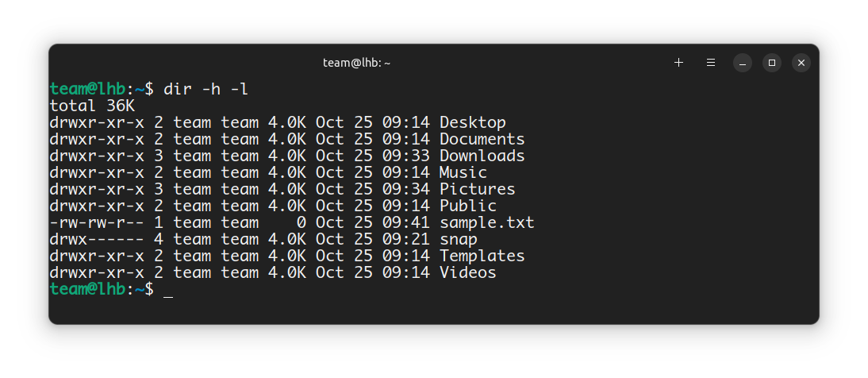Screen dimensions: 868x378
Task: Select the Templates directory entry
Action: (x=482, y=256)
